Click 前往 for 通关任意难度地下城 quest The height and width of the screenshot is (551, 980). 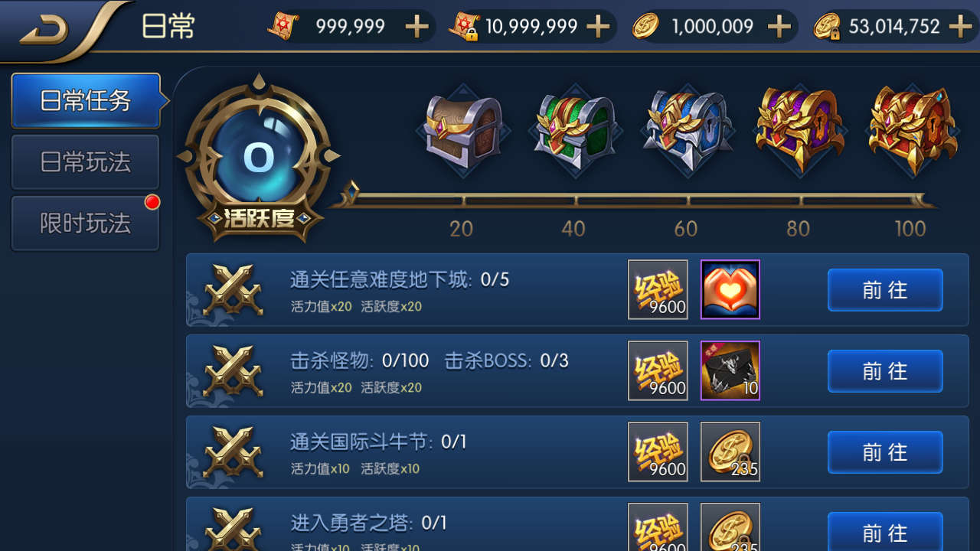tap(885, 290)
